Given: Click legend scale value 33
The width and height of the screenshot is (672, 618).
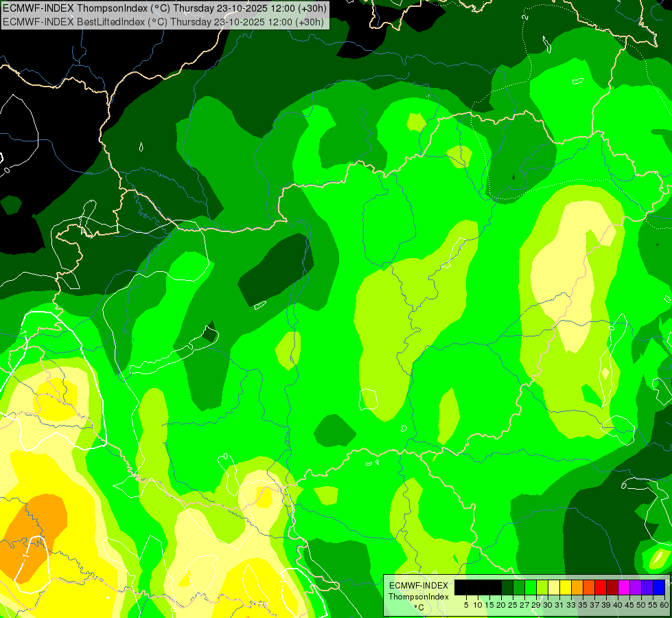Looking at the screenshot, I should click(x=571, y=605).
